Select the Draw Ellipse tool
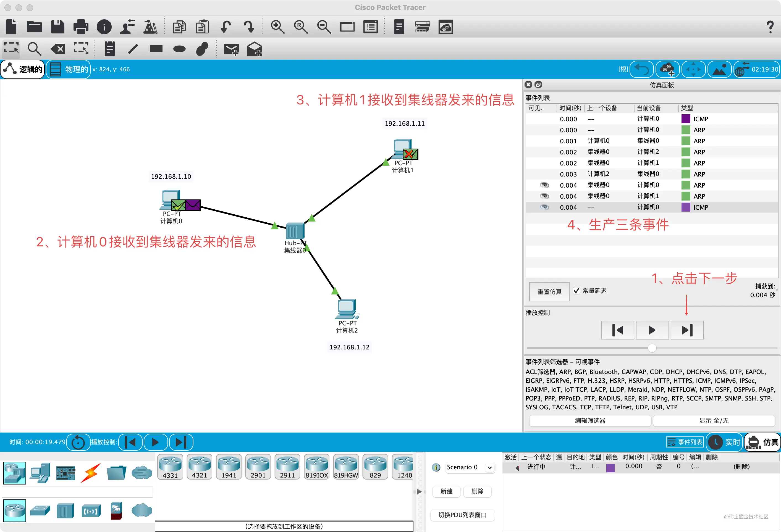 click(179, 49)
